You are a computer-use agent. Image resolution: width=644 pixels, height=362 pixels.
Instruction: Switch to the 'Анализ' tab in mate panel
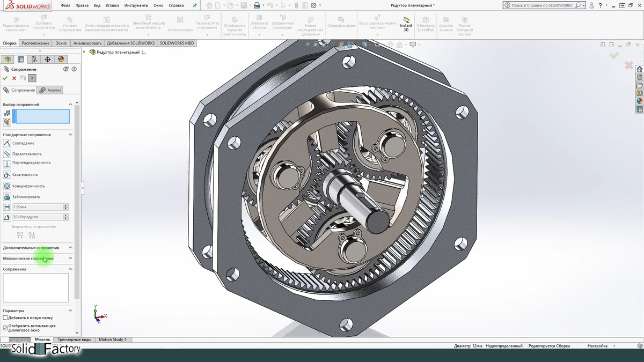pyautogui.click(x=50, y=90)
